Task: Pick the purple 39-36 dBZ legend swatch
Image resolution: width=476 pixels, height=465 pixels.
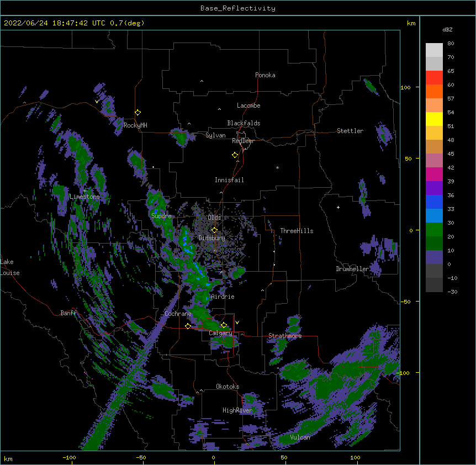Action: tap(434, 188)
